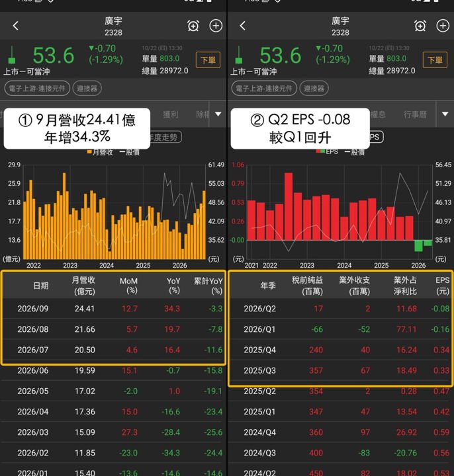Tap the 廣宇 2328 title on left screen
The image size is (454, 476).
click(x=113, y=26)
